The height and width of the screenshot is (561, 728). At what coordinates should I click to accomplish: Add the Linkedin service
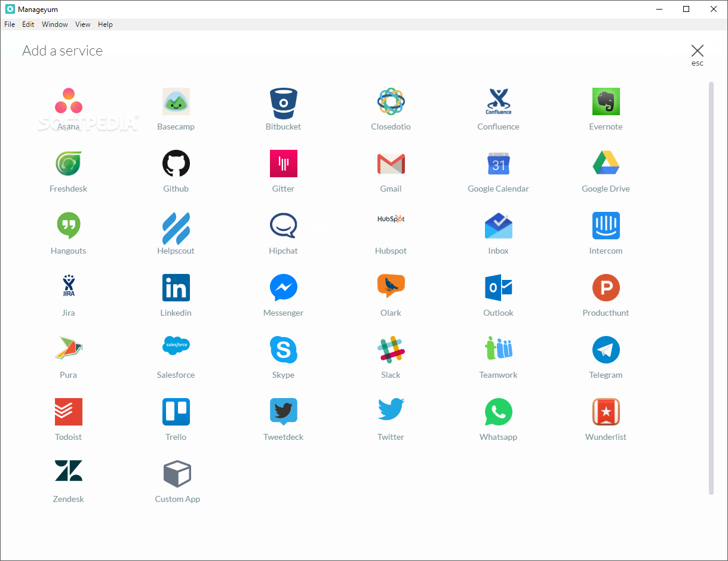[176, 288]
